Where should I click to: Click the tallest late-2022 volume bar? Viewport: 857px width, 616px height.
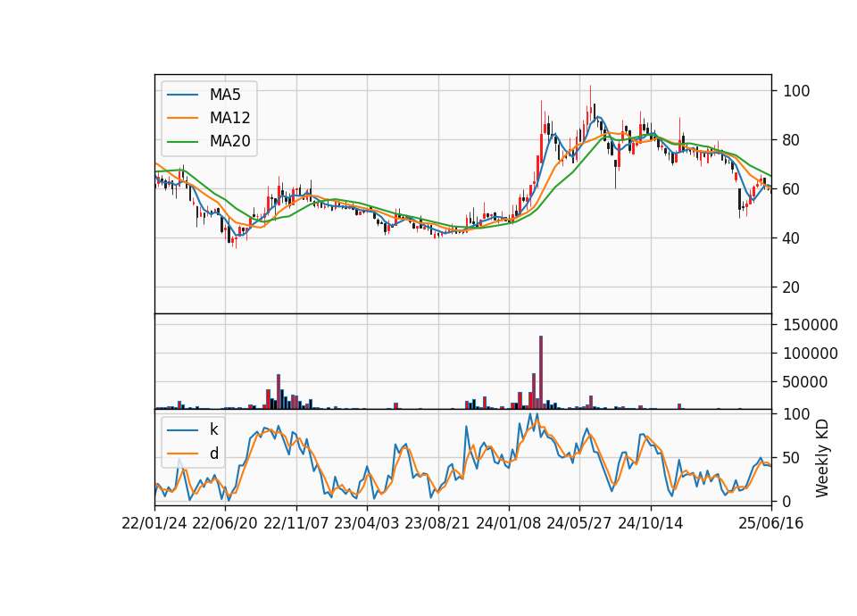[x=279, y=391]
